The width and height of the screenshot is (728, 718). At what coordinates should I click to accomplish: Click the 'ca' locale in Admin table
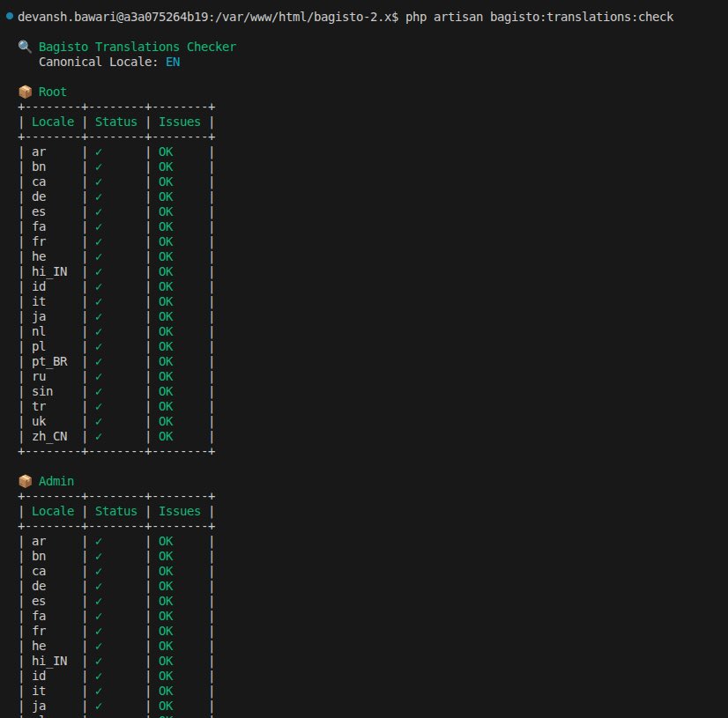pos(39,572)
